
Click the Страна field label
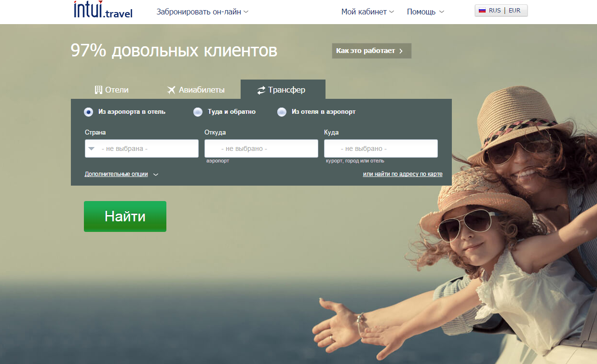pos(95,133)
